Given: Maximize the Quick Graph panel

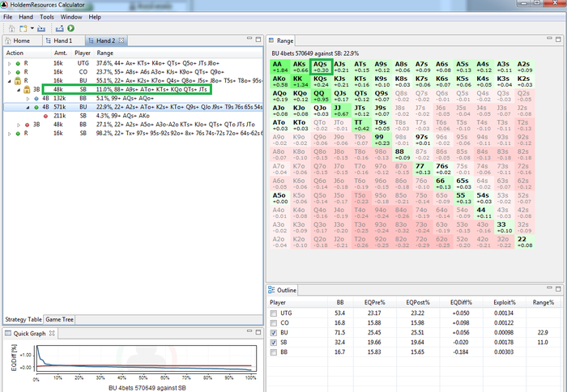Looking at the screenshot, I should [x=258, y=332].
